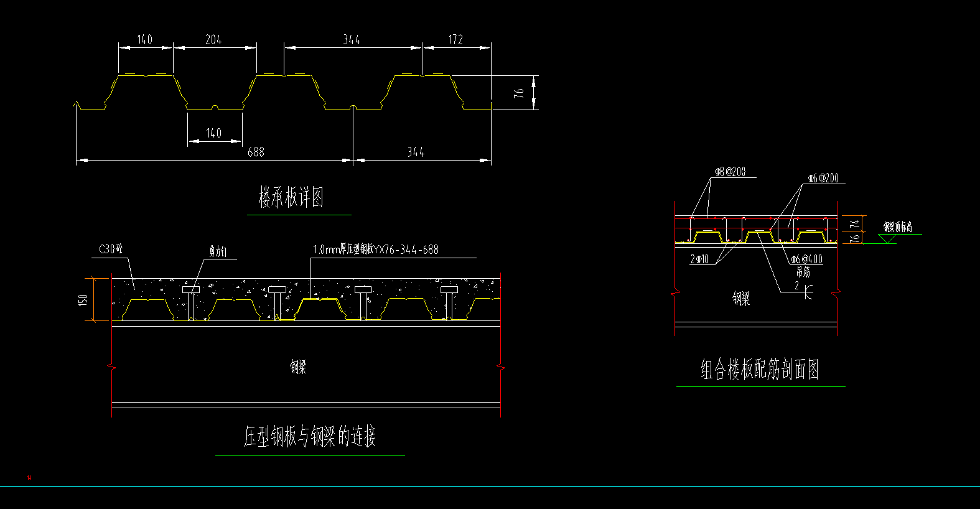
Task: Pick the vertical '150' slab thickness dimension
Action: click(83, 300)
